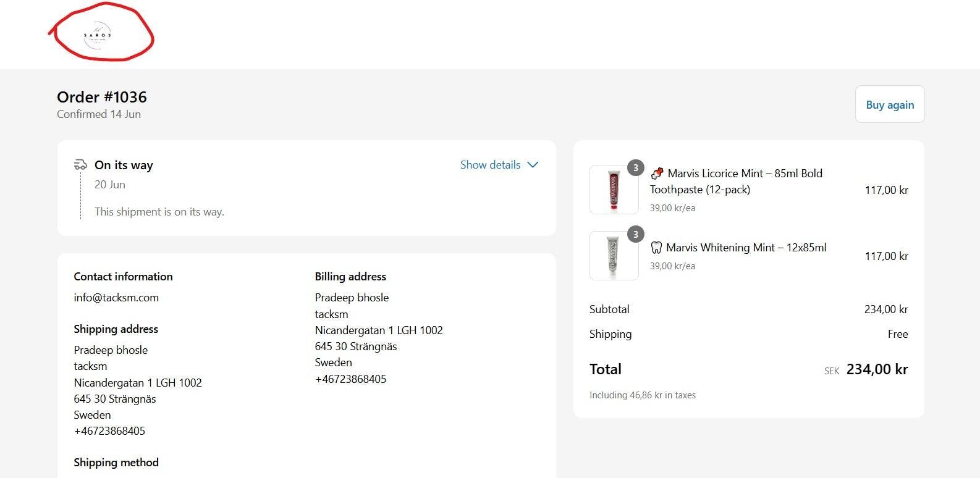Click the red emoji icon before Marvis Licorice Mint
Image resolution: width=980 pixels, height=478 pixels.
pyautogui.click(x=657, y=174)
